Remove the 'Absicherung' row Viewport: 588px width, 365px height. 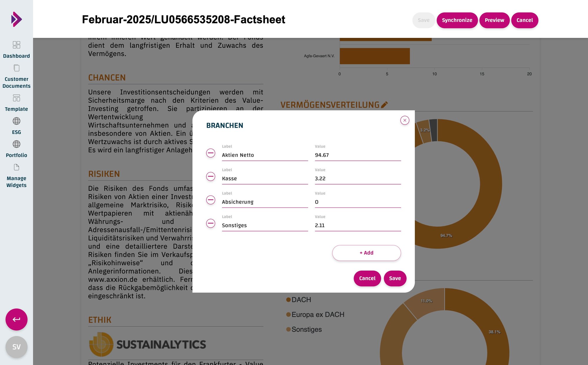tap(211, 200)
